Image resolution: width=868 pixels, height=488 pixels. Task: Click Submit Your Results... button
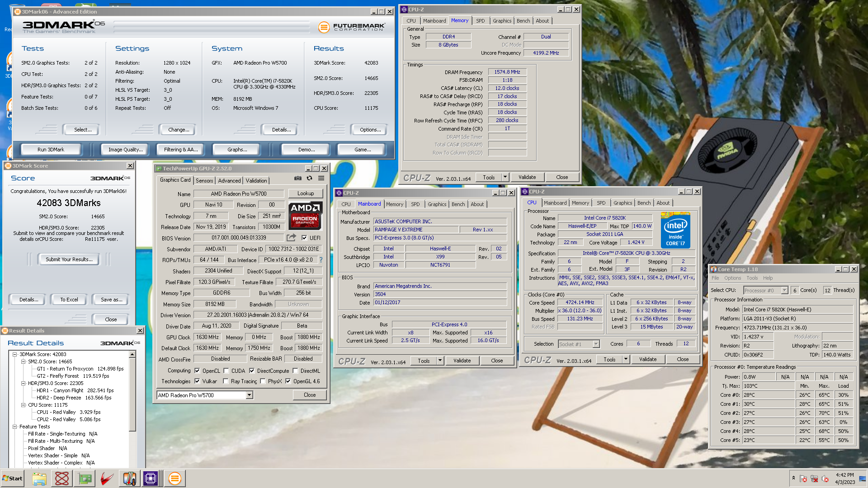pyautogui.click(x=69, y=259)
